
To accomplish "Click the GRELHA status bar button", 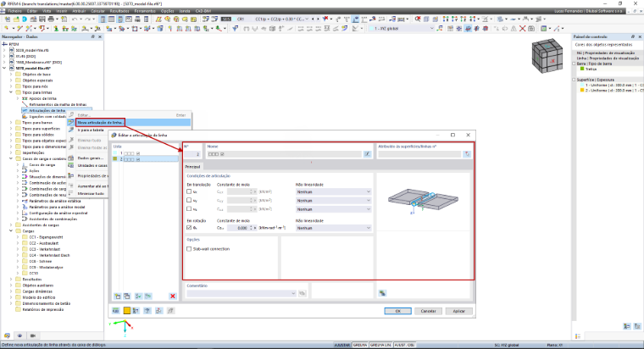I will pyautogui.click(x=360, y=345).
